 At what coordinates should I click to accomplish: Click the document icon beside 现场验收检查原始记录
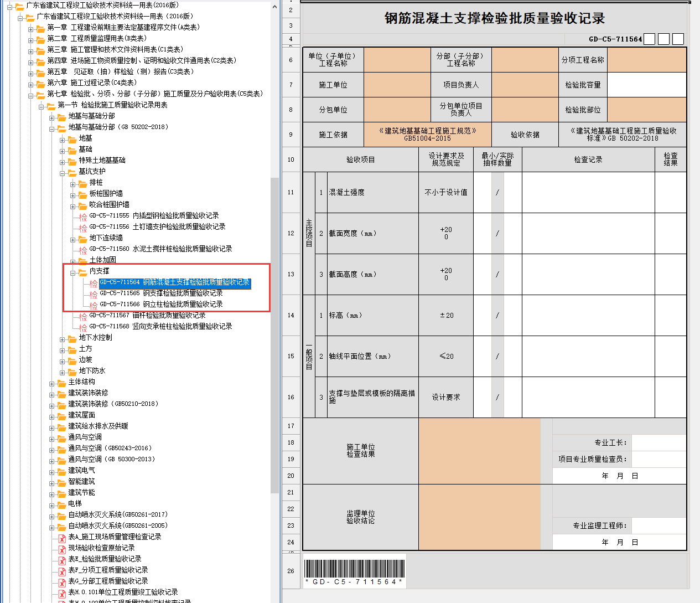tap(62, 549)
